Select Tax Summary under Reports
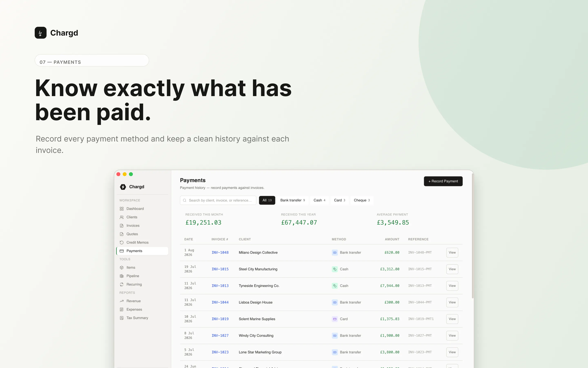The height and width of the screenshot is (368, 588). pyautogui.click(x=142, y=318)
